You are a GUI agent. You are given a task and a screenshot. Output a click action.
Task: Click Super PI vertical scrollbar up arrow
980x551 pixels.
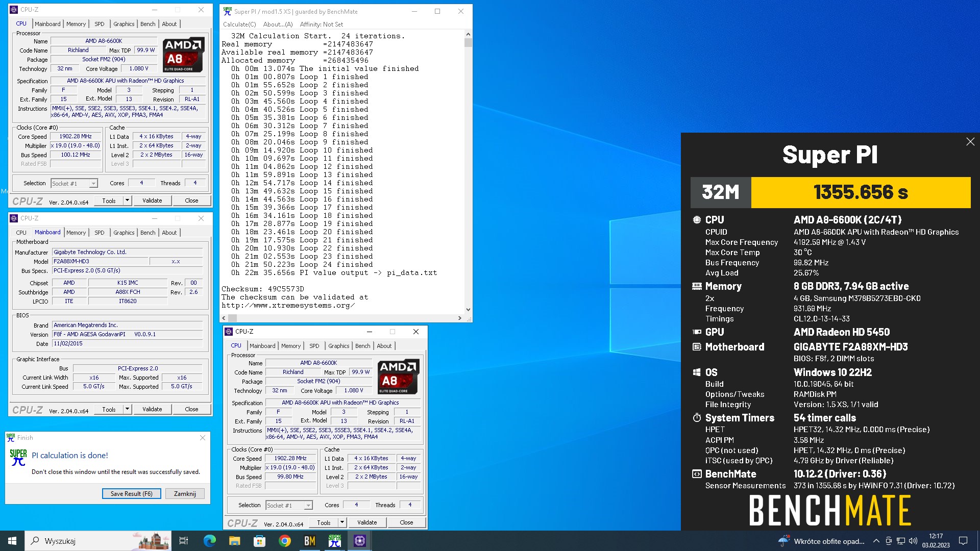(468, 34)
